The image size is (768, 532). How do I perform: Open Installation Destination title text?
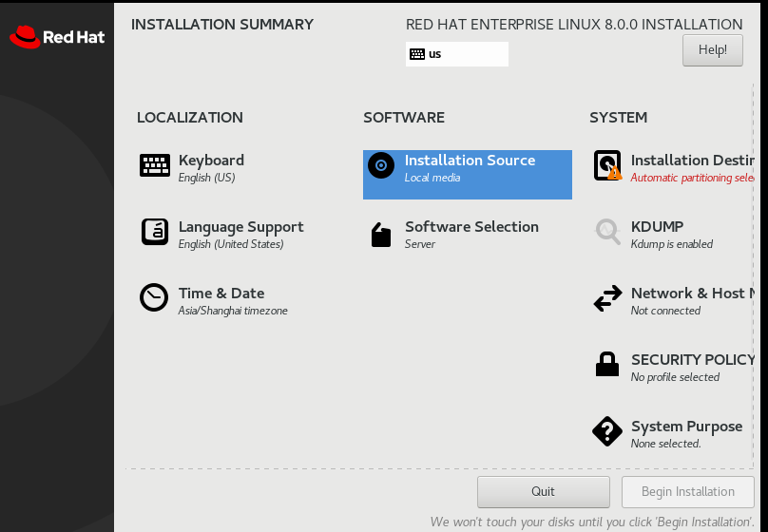click(x=693, y=161)
